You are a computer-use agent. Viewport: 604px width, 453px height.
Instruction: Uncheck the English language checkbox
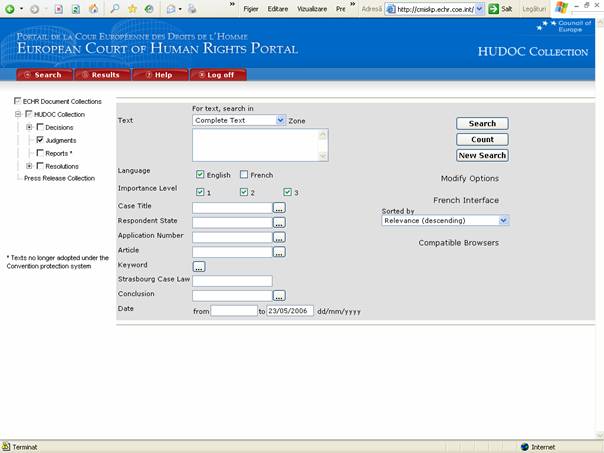[200, 174]
